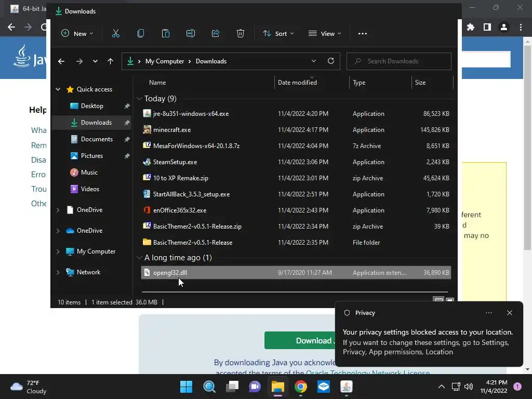
Task: Expand the My Computer tree node
Action: pyautogui.click(x=58, y=251)
